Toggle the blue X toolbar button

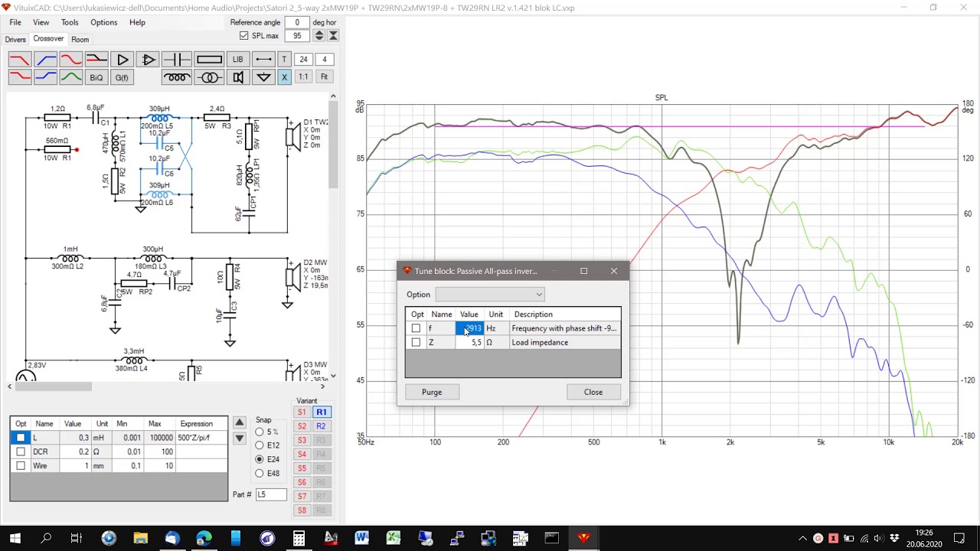pyautogui.click(x=284, y=77)
